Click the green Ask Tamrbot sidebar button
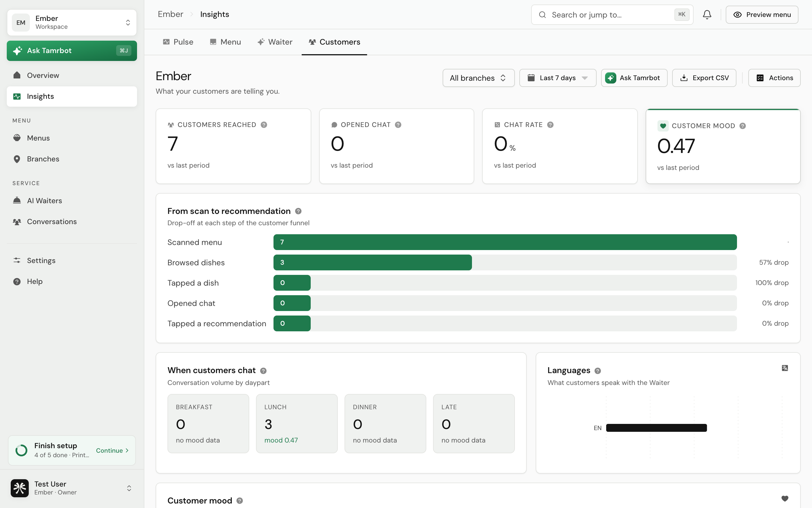812x508 pixels. click(72, 51)
